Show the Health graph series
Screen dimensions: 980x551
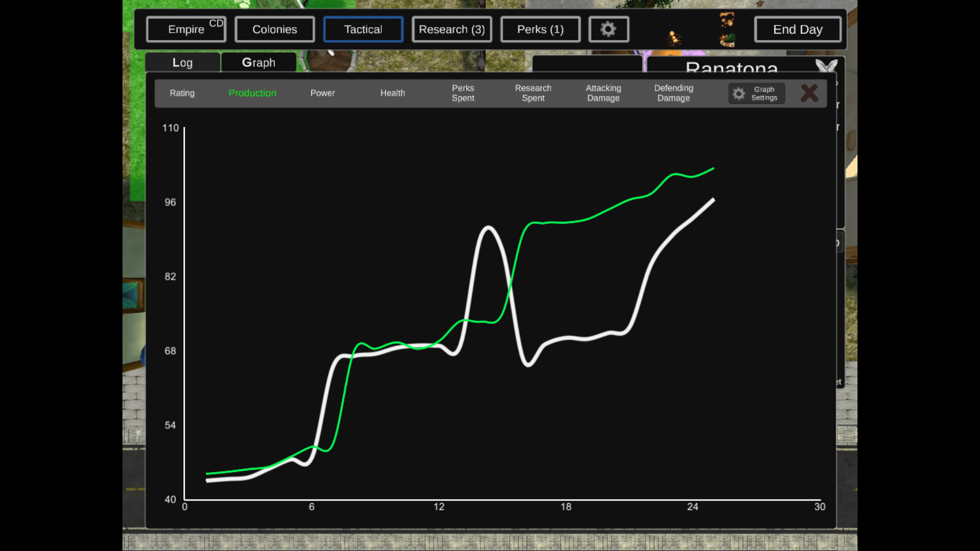[x=392, y=93]
